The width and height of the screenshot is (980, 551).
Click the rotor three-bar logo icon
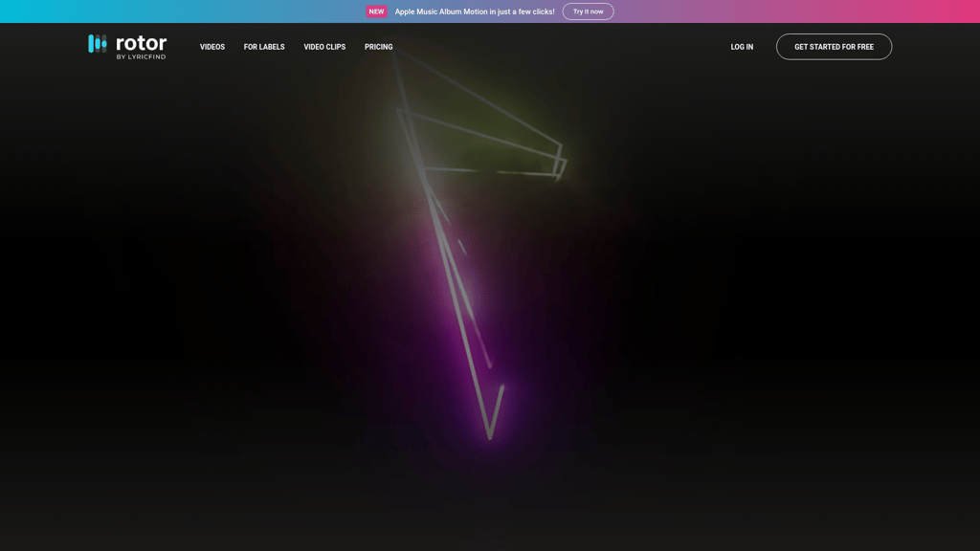98,44
